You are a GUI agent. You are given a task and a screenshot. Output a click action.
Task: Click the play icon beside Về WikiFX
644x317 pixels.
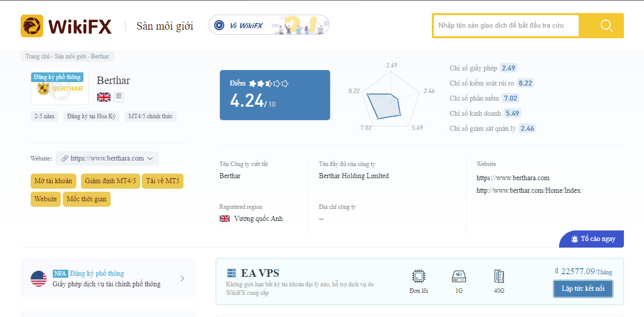click(219, 25)
